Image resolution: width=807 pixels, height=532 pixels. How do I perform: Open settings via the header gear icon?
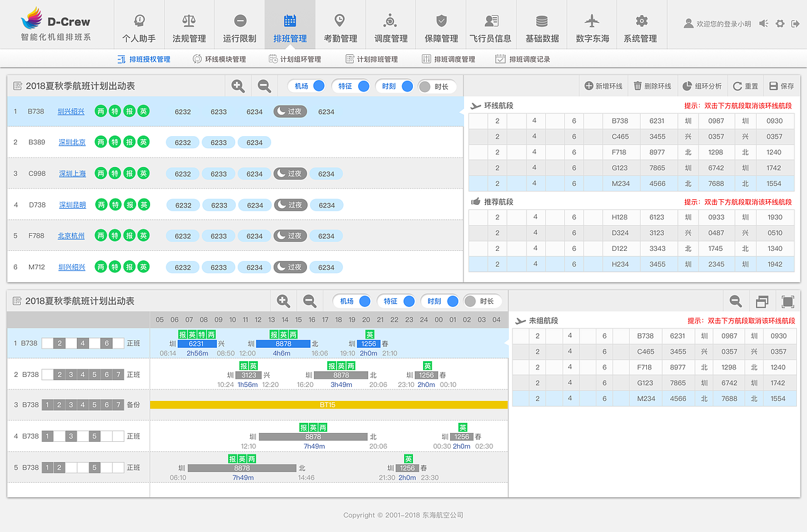780,24
